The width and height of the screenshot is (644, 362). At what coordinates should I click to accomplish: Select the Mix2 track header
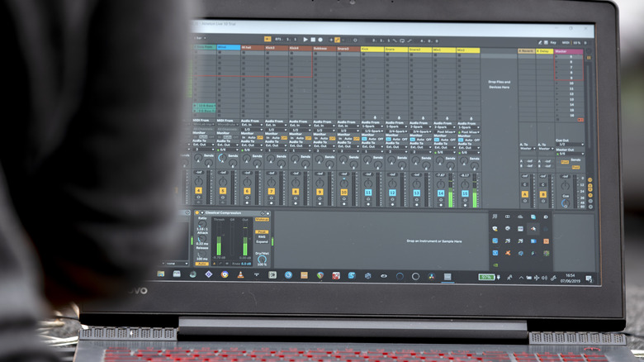(x=468, y=50)
